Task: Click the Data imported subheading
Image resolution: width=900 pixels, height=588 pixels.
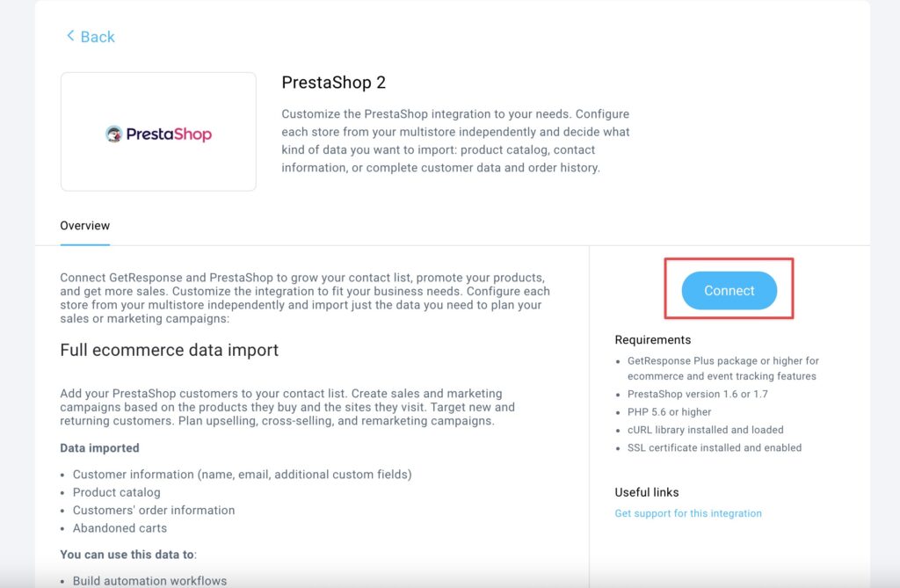Action: (x=99, y=448)
